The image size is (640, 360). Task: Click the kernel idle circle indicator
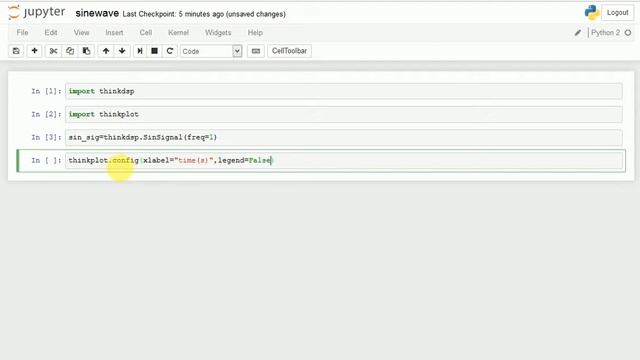point(628,33)
